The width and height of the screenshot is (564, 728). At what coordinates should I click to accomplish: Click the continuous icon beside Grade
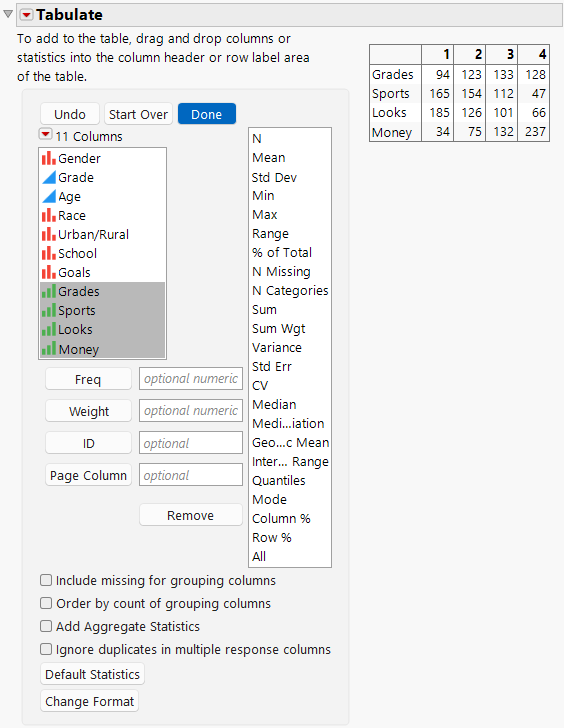pos(48,177)
